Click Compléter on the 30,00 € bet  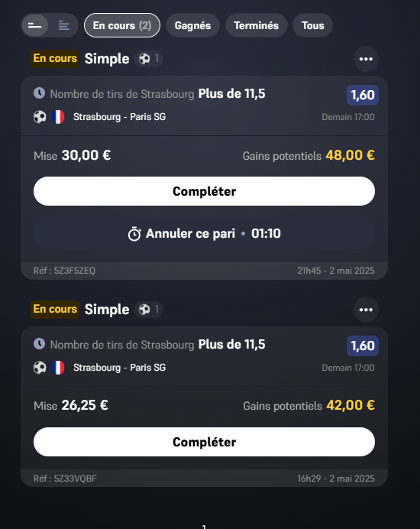point(204,191)
